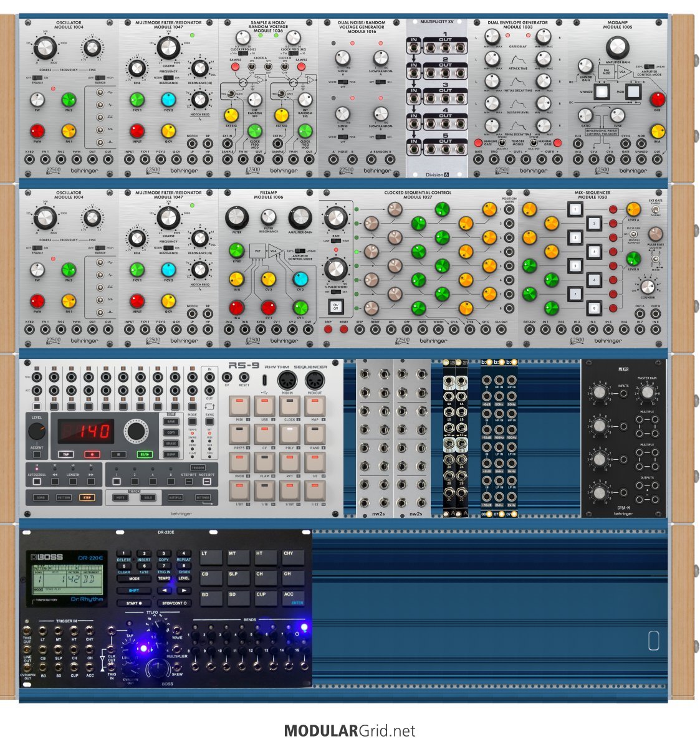This screenshot has height=744, width=700.
Task: Click the COUNTER rotary selector on Module 1050
Action: point(647,287)
